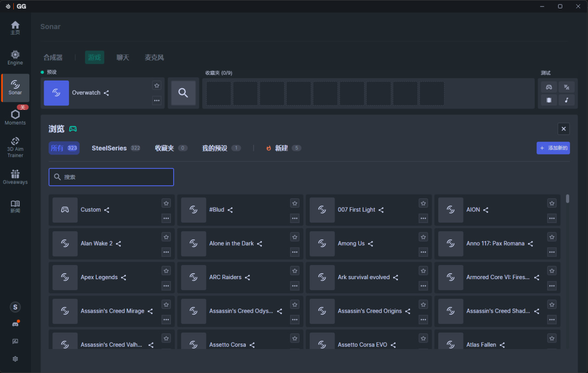Viewport: 588px width, 373px height.
Task: Star the AION preset
Action: [x=552, y=203]
